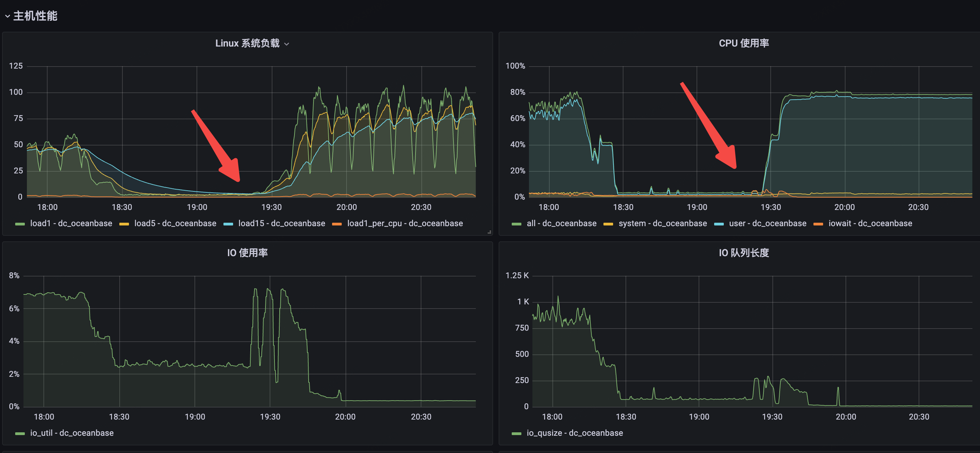Open the IO 队列长度 panel title menu
Viewport: 980px width, 453px height.
(743, 253)
